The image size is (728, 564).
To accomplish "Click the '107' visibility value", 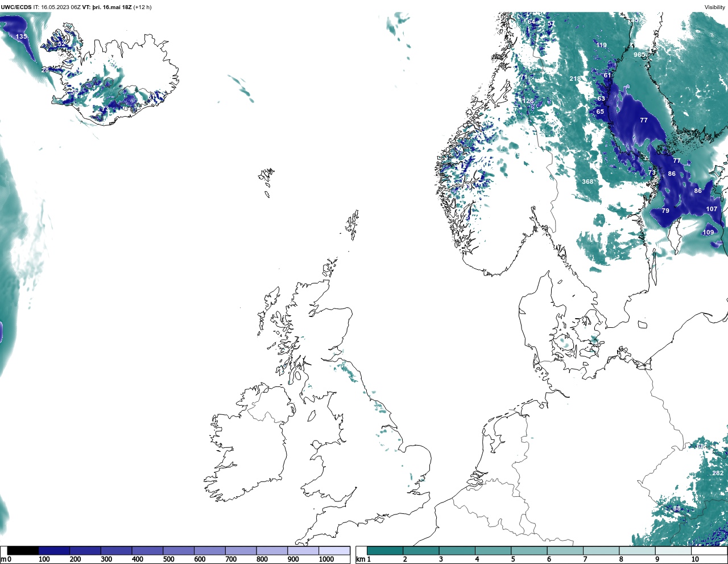I will [712, 209].
